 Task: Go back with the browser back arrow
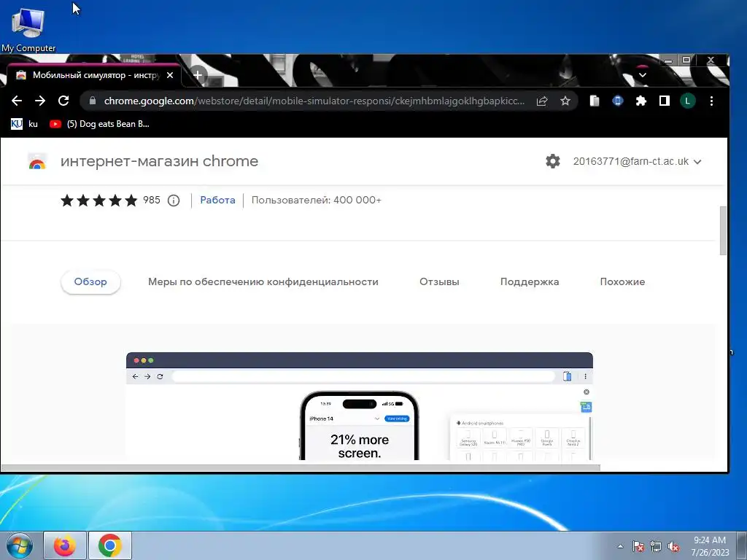click(x=17, y=101)
